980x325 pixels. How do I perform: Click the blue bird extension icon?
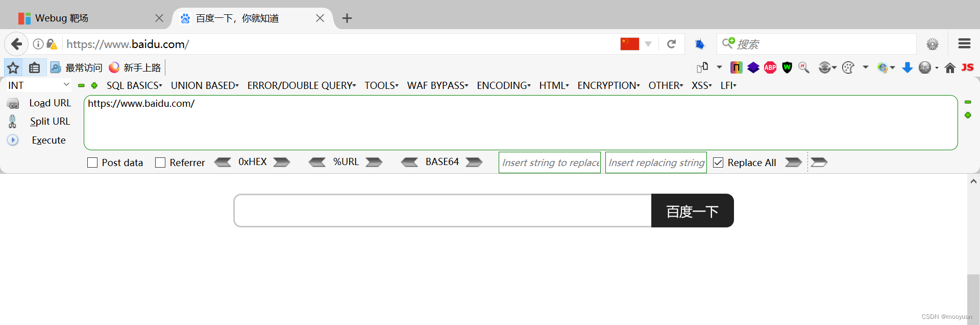pyautogui.click(x=700, y=44)
